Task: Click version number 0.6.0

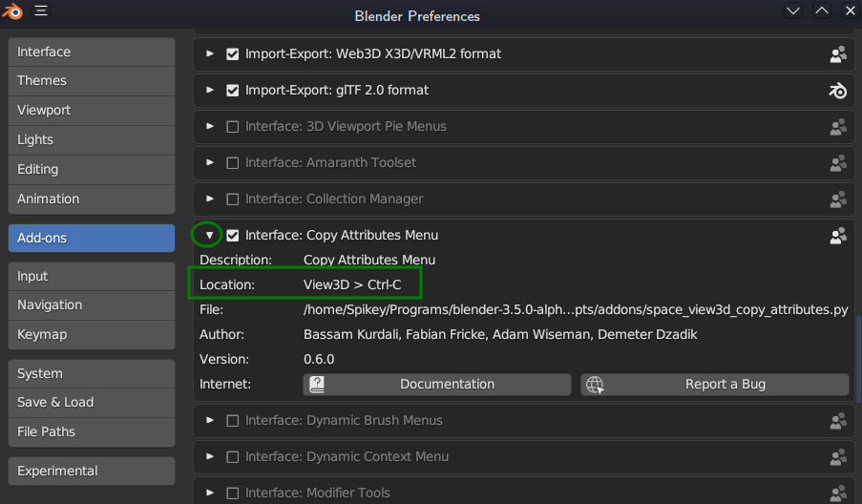Action: (x=319, y=360)
